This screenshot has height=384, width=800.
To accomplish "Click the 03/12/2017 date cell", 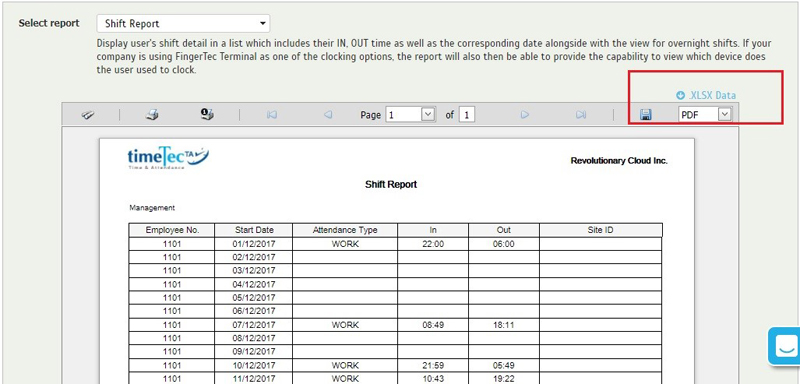I will 254,270.
